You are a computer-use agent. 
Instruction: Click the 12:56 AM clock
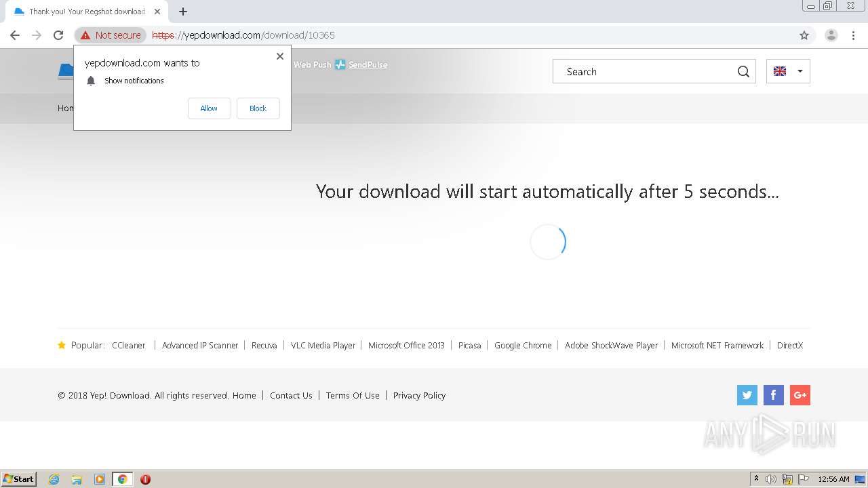[x=833, y=479]
